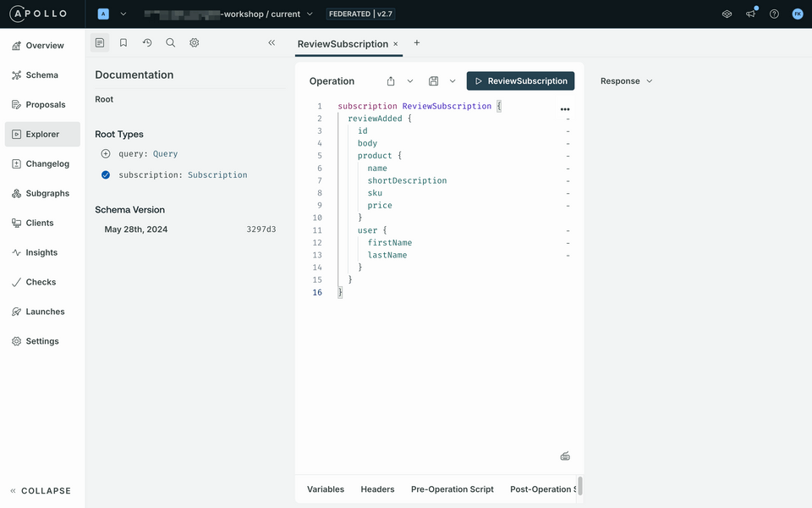The image size is (812, 508).
Task: Close the ReviewSubscription tab
Action: pos(396,44)
